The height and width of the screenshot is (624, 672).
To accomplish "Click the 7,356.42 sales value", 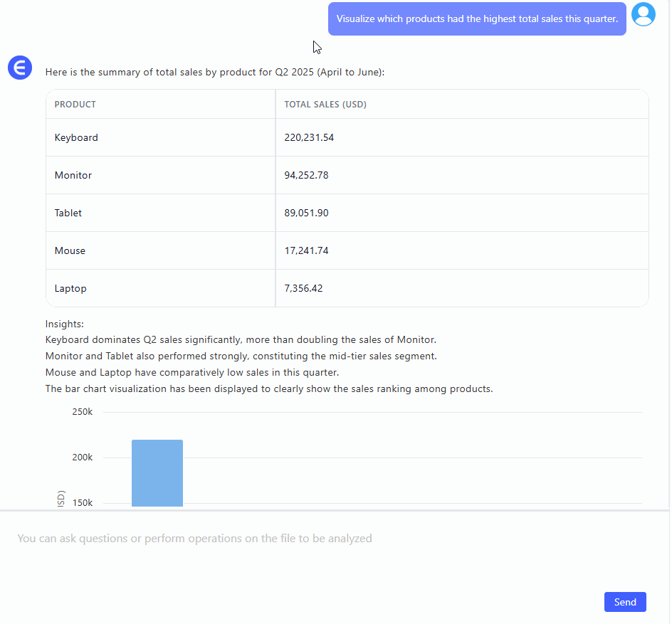I will (x=303, y=288).
